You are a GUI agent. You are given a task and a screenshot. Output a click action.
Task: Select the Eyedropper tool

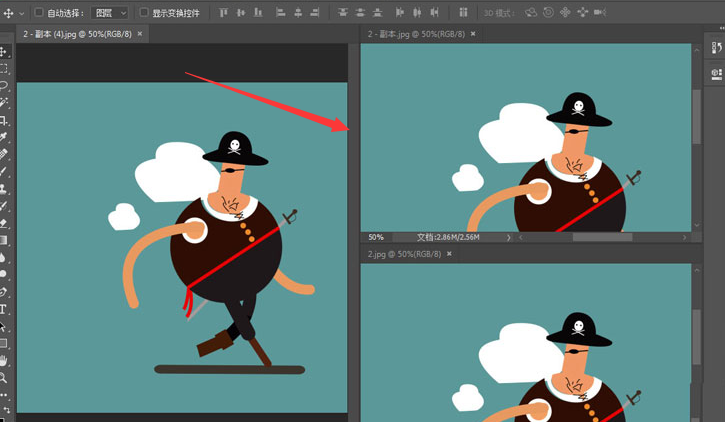pos(4,137)
